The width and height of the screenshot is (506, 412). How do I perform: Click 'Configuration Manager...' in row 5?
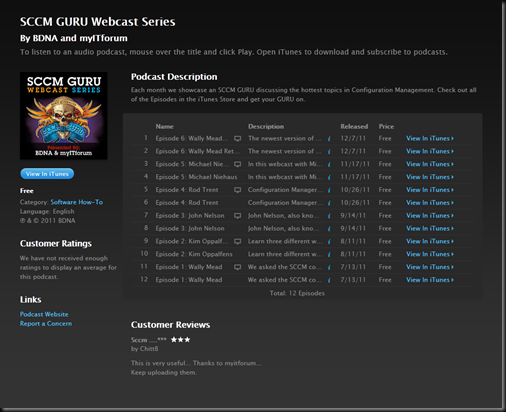285,190
